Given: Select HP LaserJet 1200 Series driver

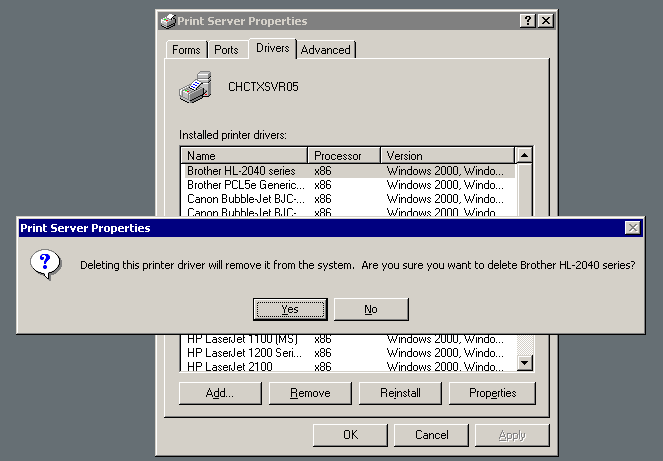Looking at the screenshot, I should pyautogui.click(x=348, y=353).
